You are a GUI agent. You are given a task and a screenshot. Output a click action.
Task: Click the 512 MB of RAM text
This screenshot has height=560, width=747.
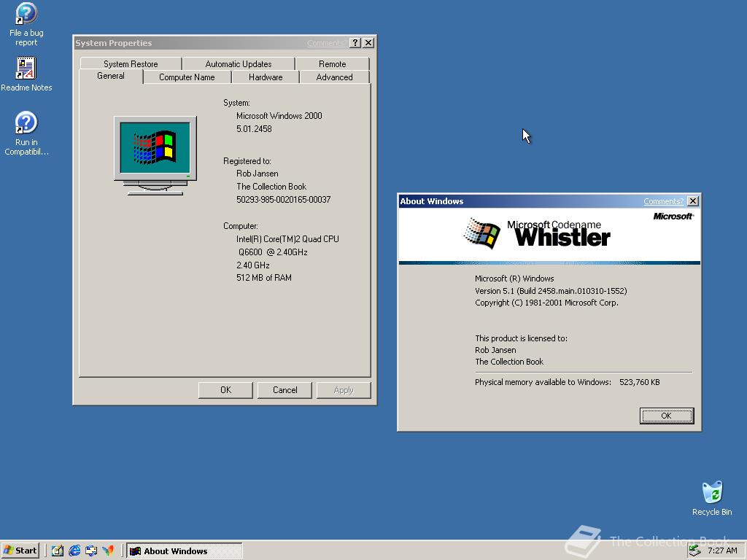[264, 278]
